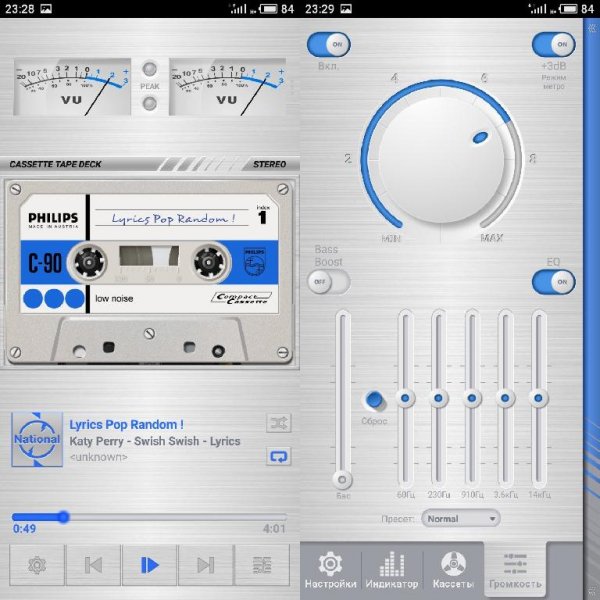This screenshot has height=600, width=600.
Task: Tap the MAX label under the volume knob
Action: pos(491,238)
